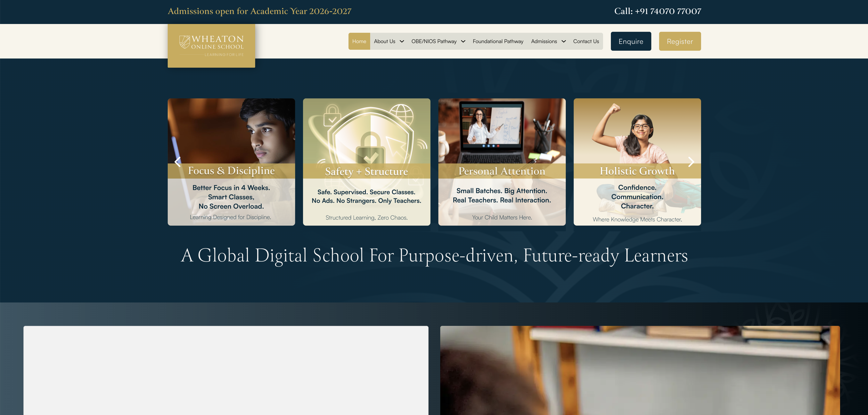Select the Holistic Growth card
868x415 pixels.
(637, 162)
